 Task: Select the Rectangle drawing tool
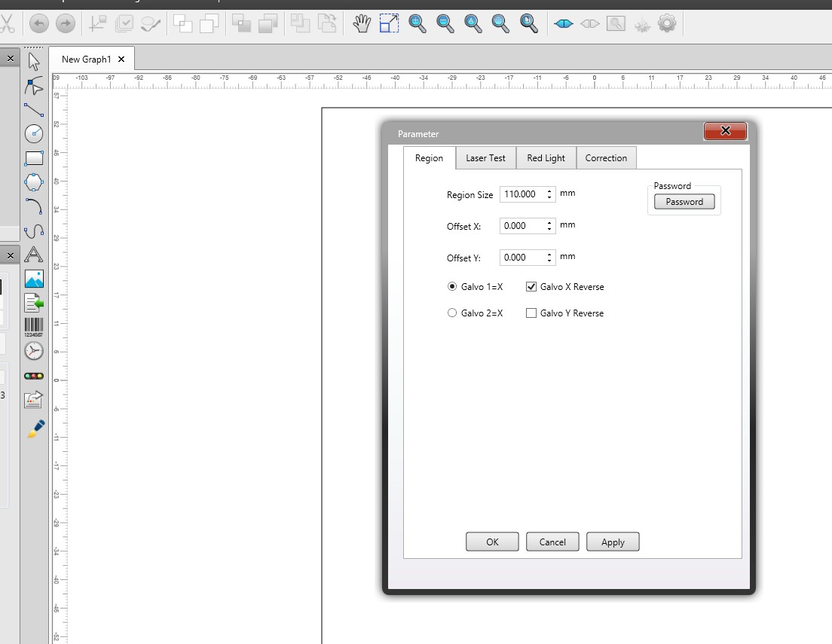[x=34, y=158]
